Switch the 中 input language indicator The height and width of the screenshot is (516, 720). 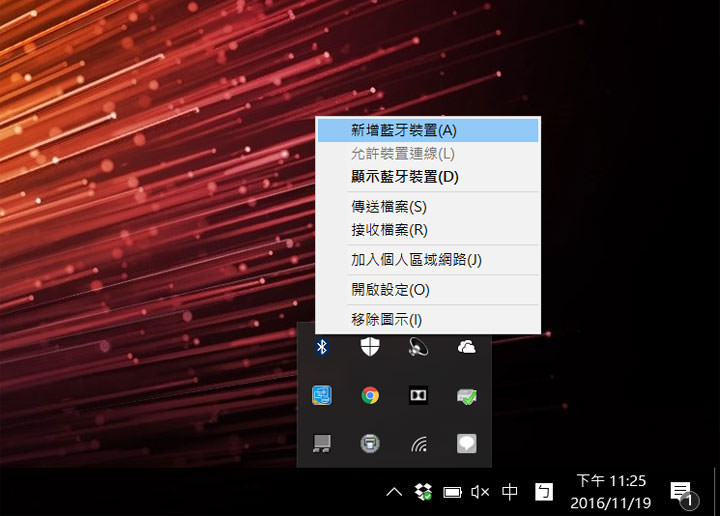click(510, 492)
